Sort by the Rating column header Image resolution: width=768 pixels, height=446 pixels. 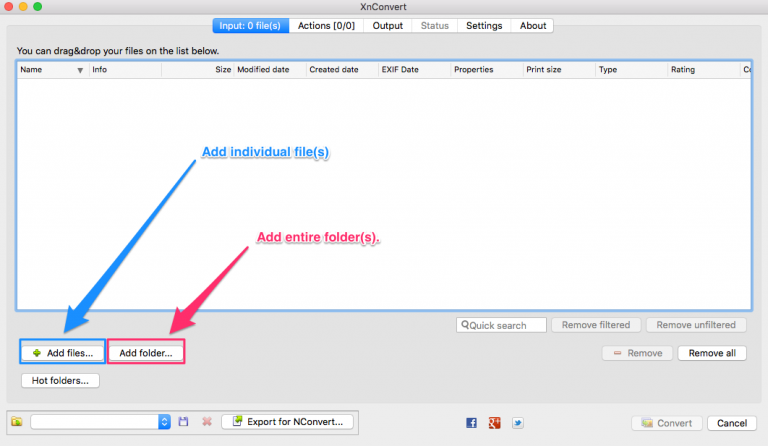[704, 70]
